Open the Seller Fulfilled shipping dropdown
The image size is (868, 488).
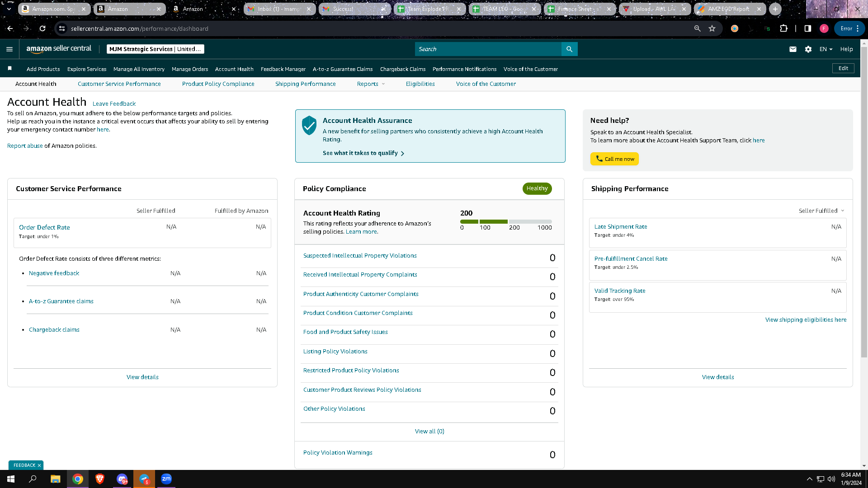(821, 211)
